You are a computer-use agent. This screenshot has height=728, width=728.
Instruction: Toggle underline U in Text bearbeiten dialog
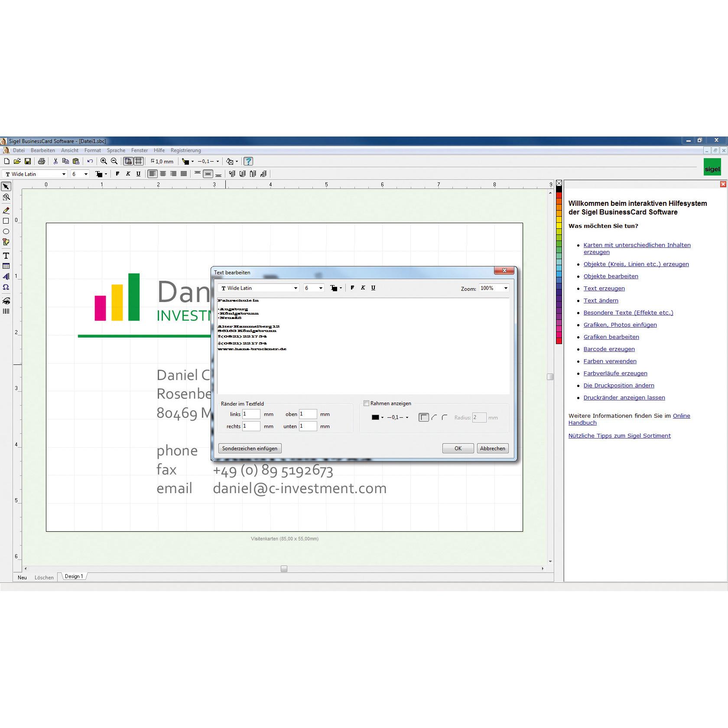tap(373, 288)
